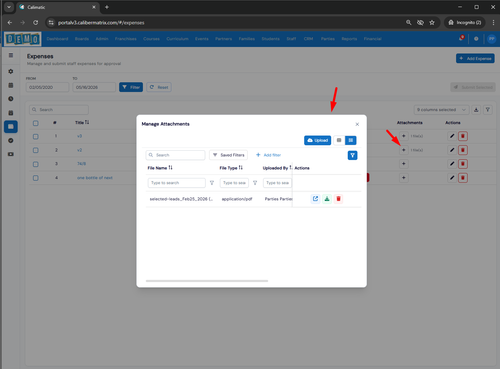The width and height of the screenshot is (500, 369).
Task: Check the box for expense v3
Action: tap(36, 137)
